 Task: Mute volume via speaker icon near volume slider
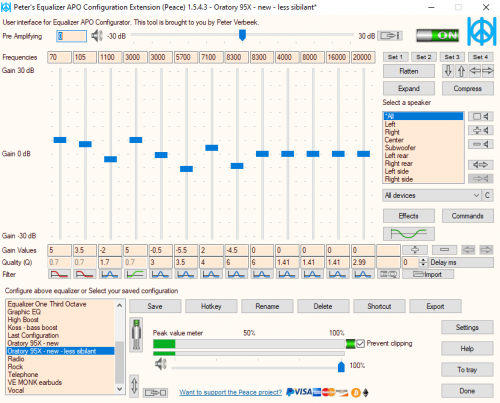pos(161,364)
